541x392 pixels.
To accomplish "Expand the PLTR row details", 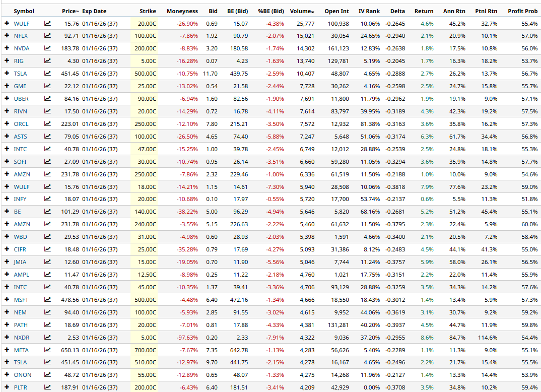I will tap(7, 387).
